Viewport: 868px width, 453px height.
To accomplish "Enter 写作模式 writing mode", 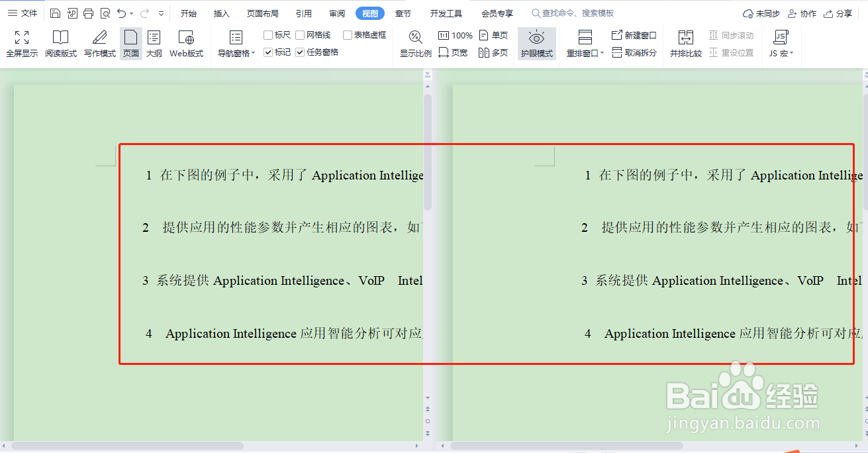I will (99, 43).
